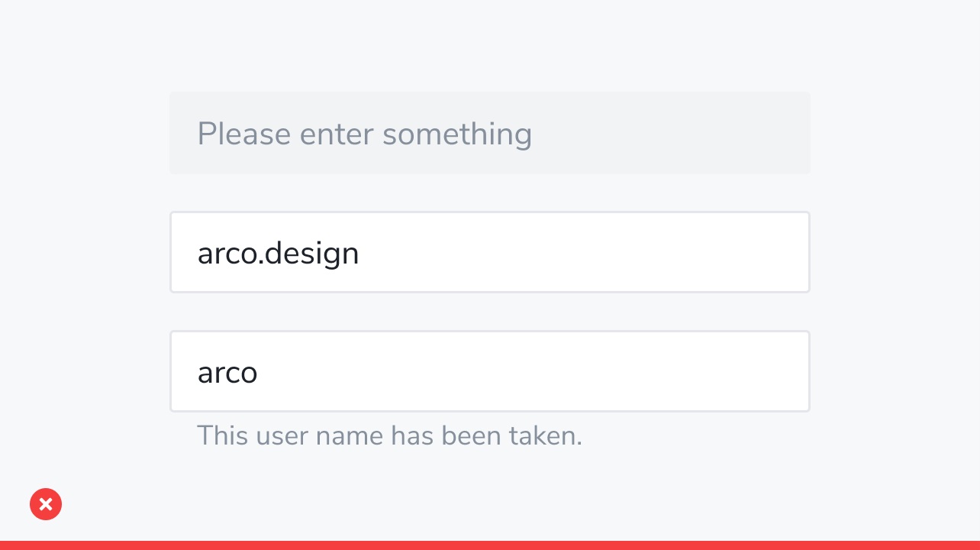Click 'has been' in the validation message

[442, 435]
